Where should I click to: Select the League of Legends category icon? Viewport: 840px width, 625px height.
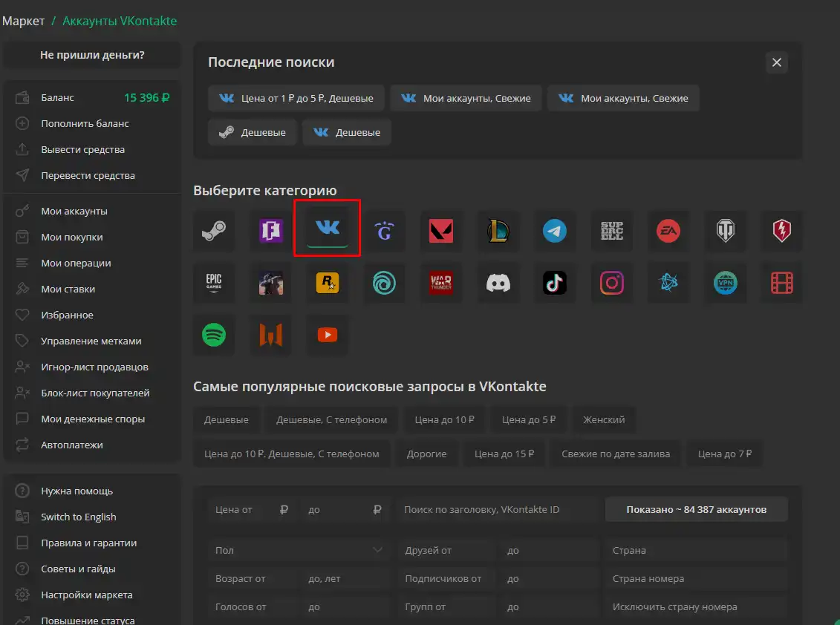(498, 231)
